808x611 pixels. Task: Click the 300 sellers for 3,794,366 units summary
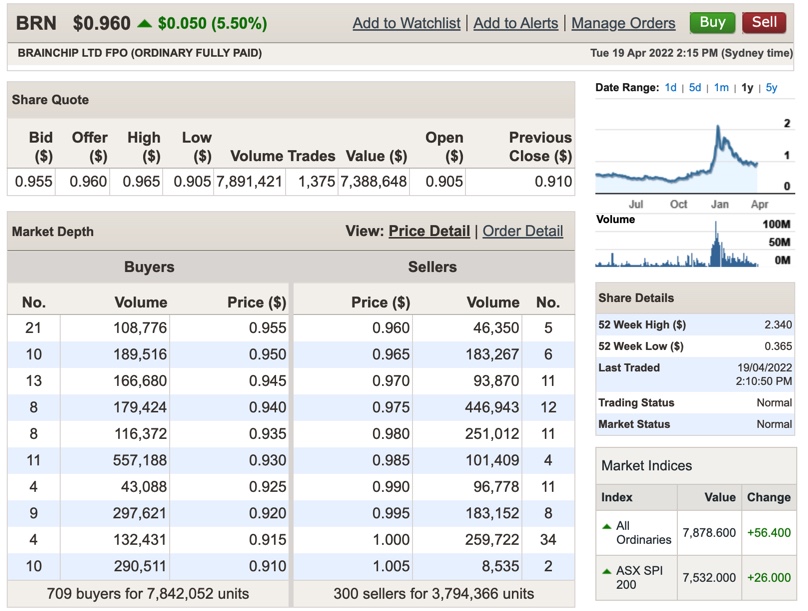[433, 594]
